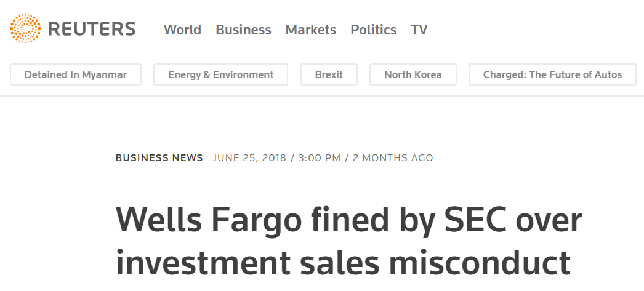Image resolution: width=644 pixels, height=291 pixels.
Task: Click the 2 MONTHS AGO text
Action: click(x=393, y=158)
